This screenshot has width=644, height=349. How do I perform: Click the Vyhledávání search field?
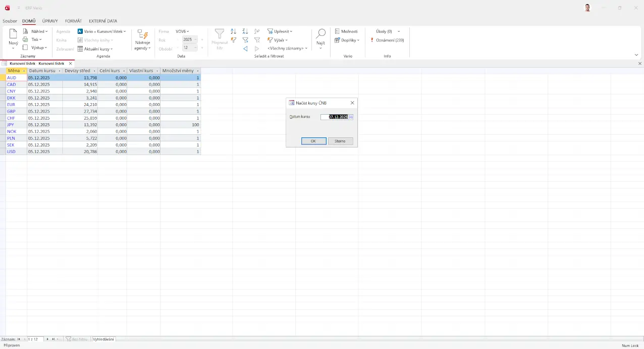tap(103, 339)
